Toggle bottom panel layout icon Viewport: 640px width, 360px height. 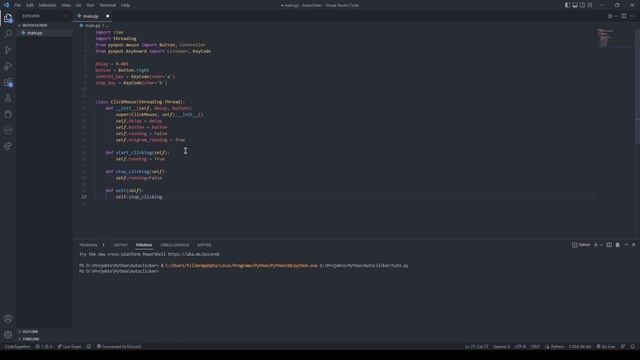[x=575, y=5]
